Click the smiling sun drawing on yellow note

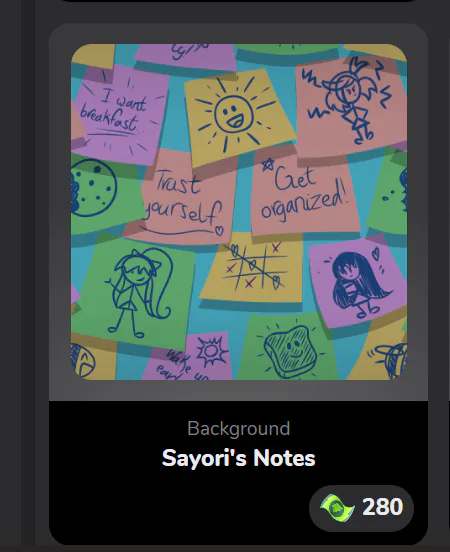point(234,115)
